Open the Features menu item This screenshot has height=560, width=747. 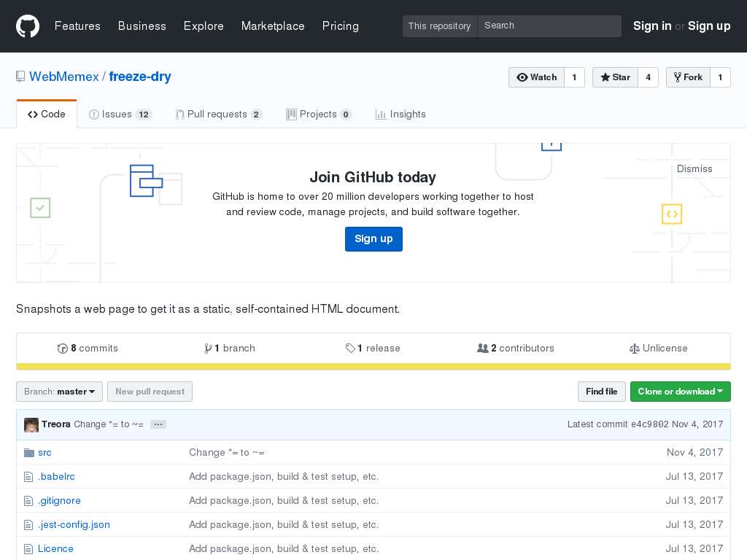point(77,26)
